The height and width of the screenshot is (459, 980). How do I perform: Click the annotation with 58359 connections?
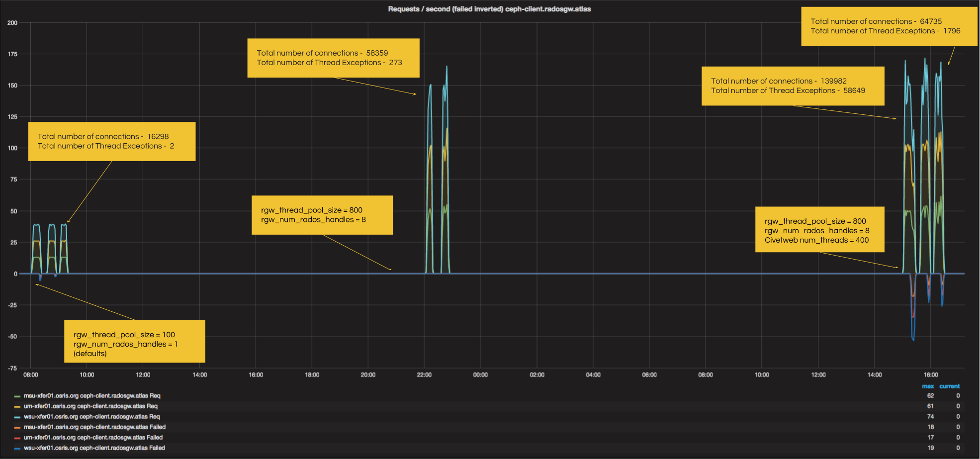click(333, 58)
